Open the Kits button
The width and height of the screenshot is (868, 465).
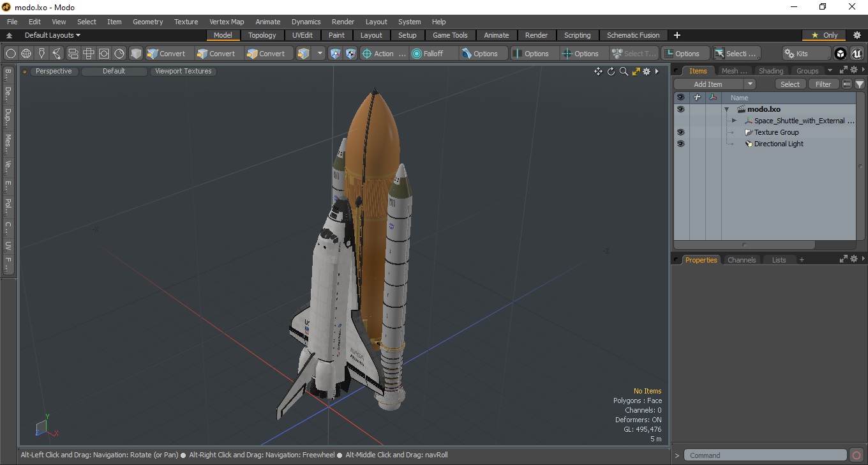pos(807,54)
